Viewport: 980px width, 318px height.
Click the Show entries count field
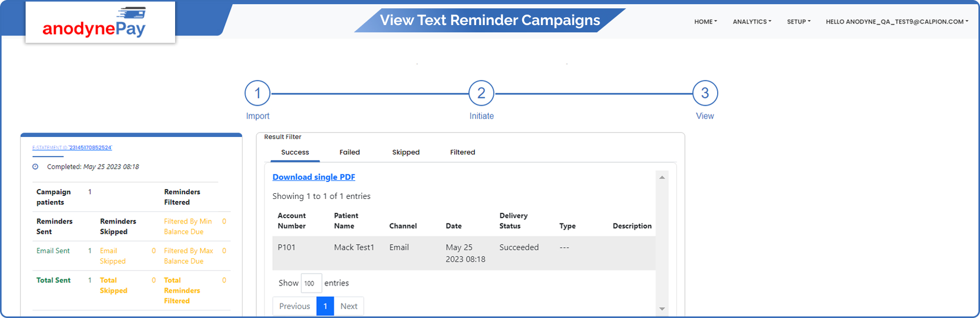click(311, 283)
